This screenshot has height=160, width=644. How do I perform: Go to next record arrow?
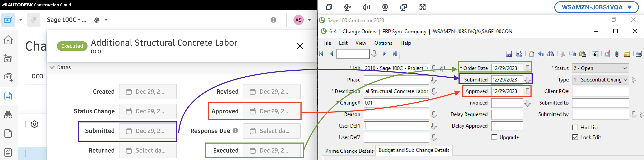tap(384, 54)
